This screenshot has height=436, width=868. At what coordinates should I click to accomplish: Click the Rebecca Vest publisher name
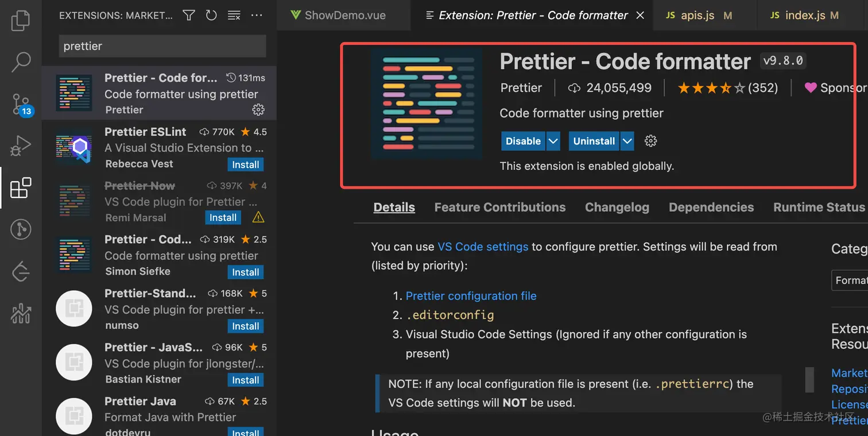(x=139, y=164)
